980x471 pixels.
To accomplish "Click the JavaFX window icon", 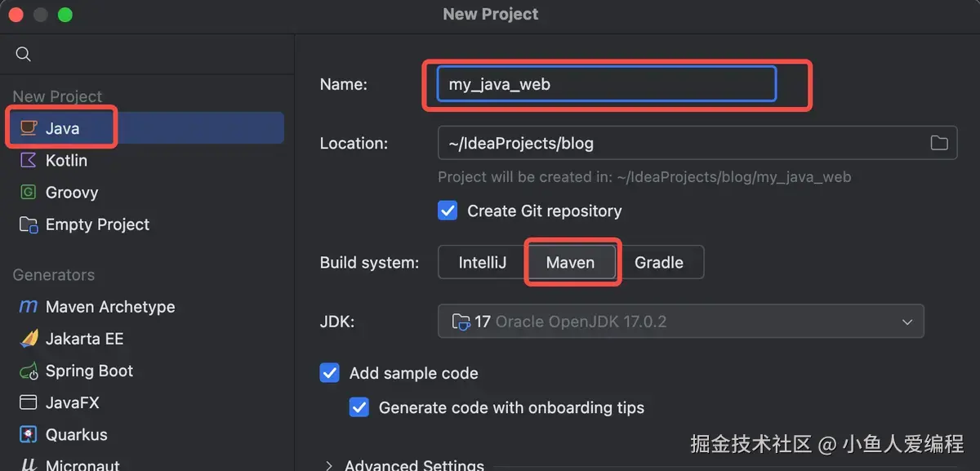I will pyautogui.click(x=29, y=402).
